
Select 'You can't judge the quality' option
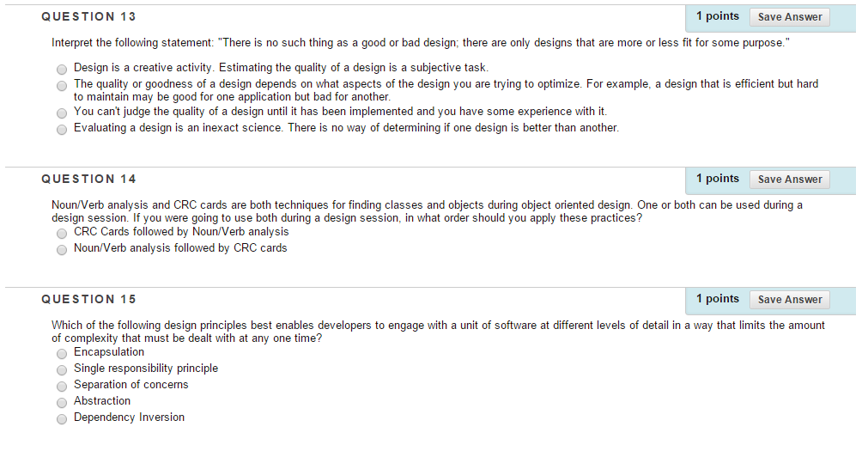point(62,113)
